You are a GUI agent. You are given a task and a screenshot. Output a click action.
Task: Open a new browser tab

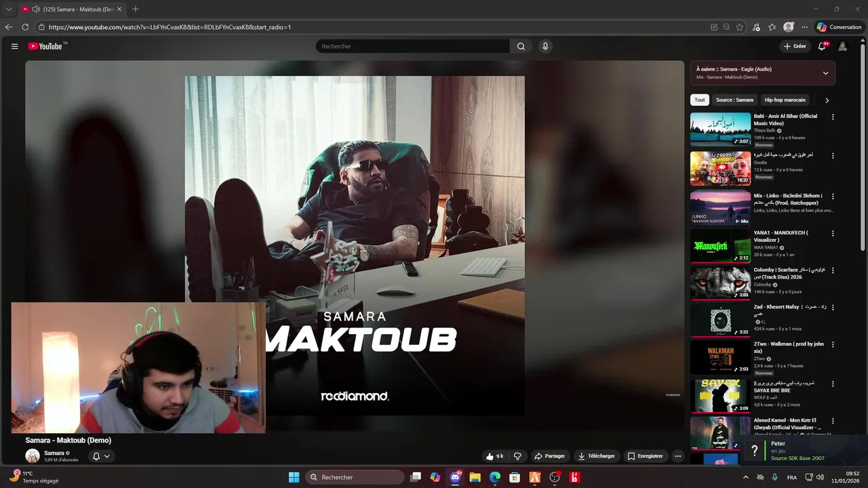[135, 9]
